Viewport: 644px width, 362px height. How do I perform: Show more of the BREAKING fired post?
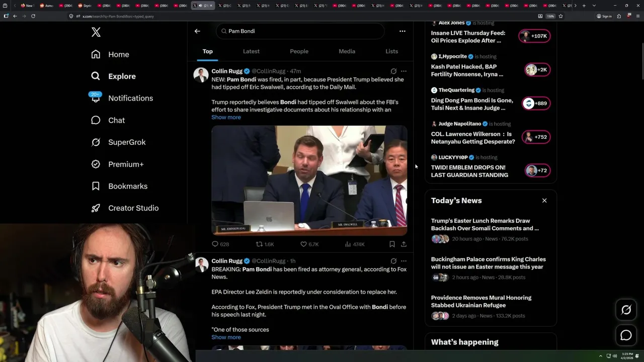(226, 337)
